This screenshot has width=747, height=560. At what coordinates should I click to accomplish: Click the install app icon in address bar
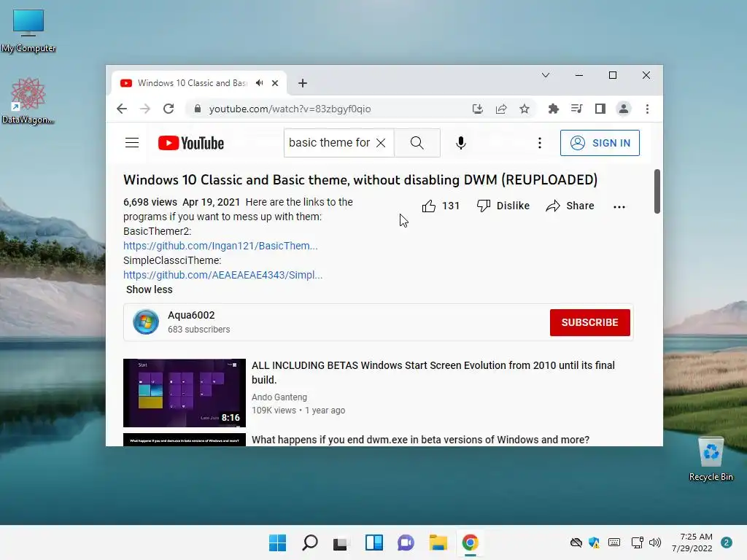click(x=477, y=109)
